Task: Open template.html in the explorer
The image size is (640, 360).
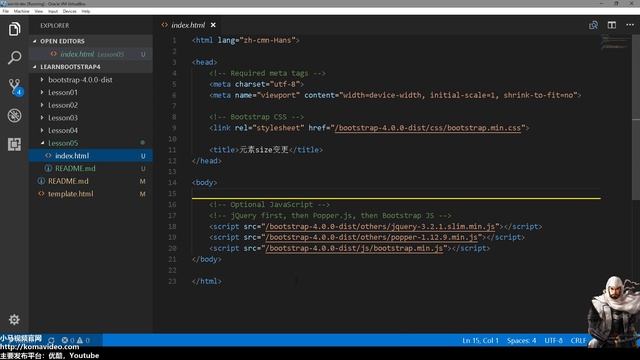Action: coord(91,193)
